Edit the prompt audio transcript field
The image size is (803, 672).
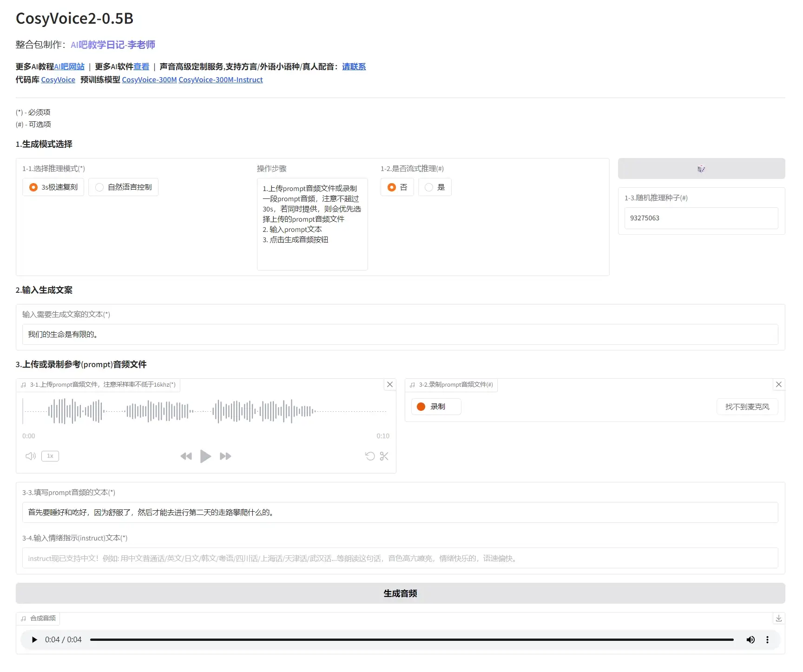[x=400, y=512]
